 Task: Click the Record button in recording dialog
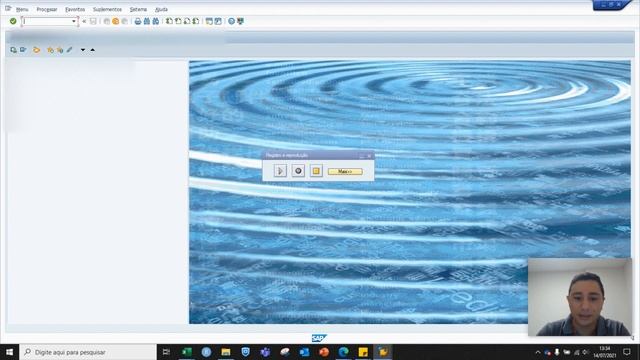[x=298, y=171]
